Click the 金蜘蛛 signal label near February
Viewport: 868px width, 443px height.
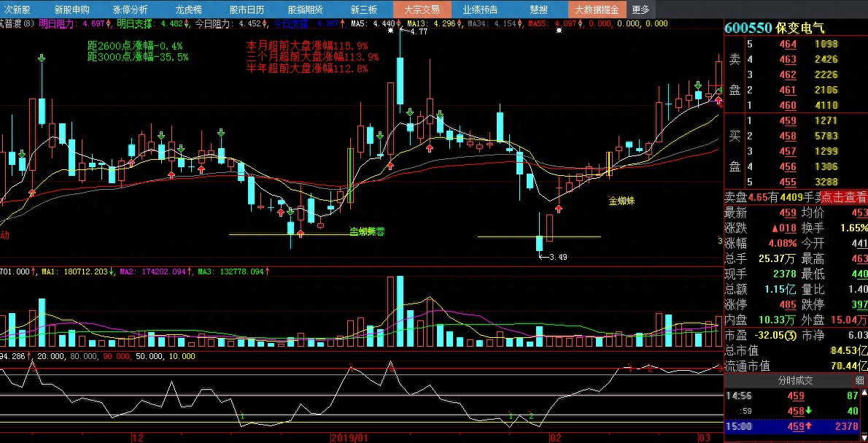coord(621,200)
